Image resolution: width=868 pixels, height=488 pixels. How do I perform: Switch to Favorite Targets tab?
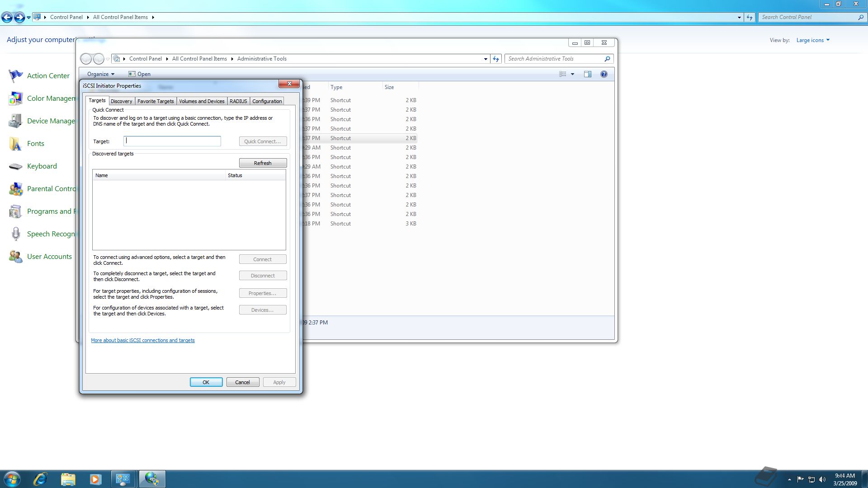coord(156,101)
